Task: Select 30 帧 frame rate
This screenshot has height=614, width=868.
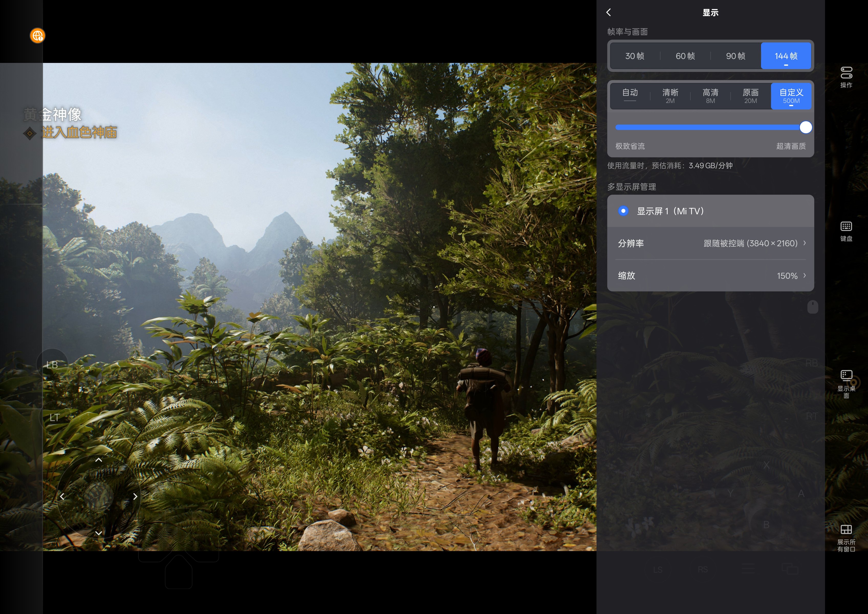Action: (x=635, y=56)
